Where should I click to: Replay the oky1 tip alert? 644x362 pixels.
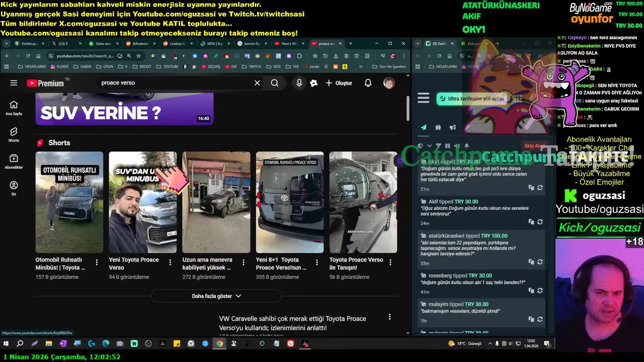coord(540,188)
